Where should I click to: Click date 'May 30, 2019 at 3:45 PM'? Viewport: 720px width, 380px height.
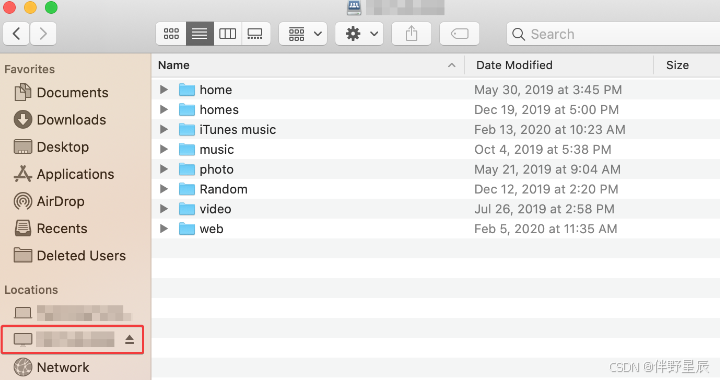(x=548, y=89)
